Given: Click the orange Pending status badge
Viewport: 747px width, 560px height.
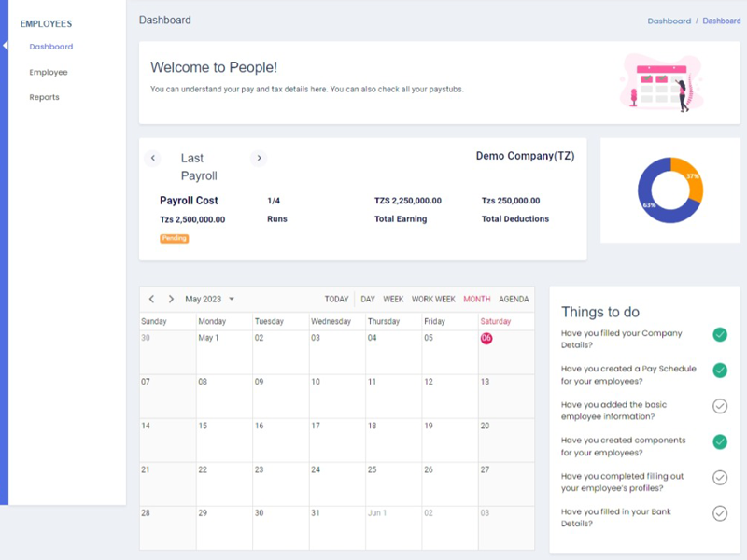Looking at the screenshot, I should pyautogui.click(x=175, y=239).
